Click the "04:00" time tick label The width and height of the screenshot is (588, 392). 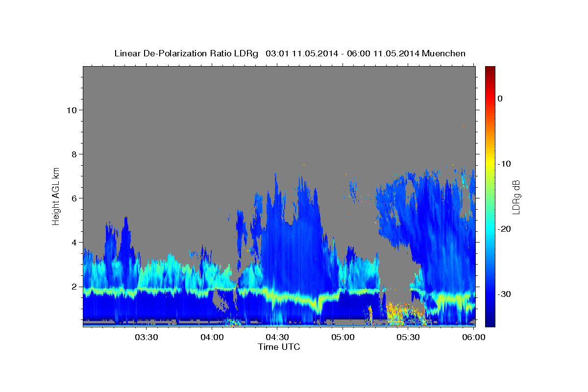pos(212,337)
